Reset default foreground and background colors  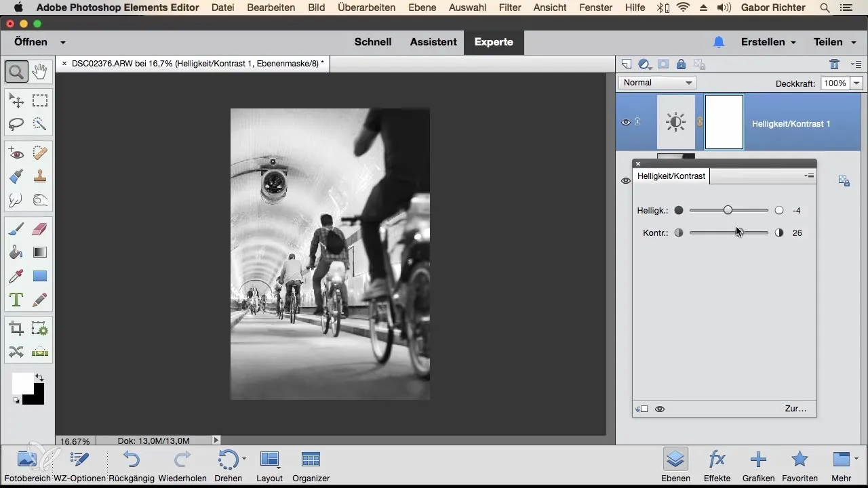click(x=16, y=401)
